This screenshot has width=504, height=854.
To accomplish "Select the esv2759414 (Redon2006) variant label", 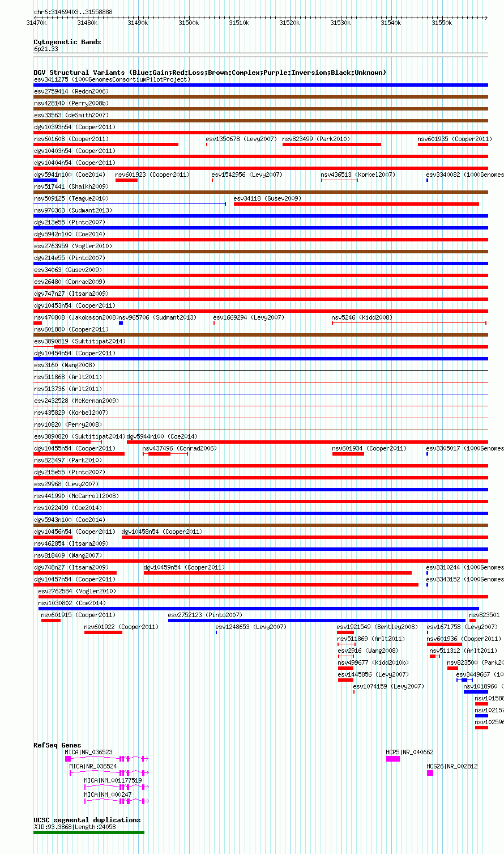I will click(71, 91).
